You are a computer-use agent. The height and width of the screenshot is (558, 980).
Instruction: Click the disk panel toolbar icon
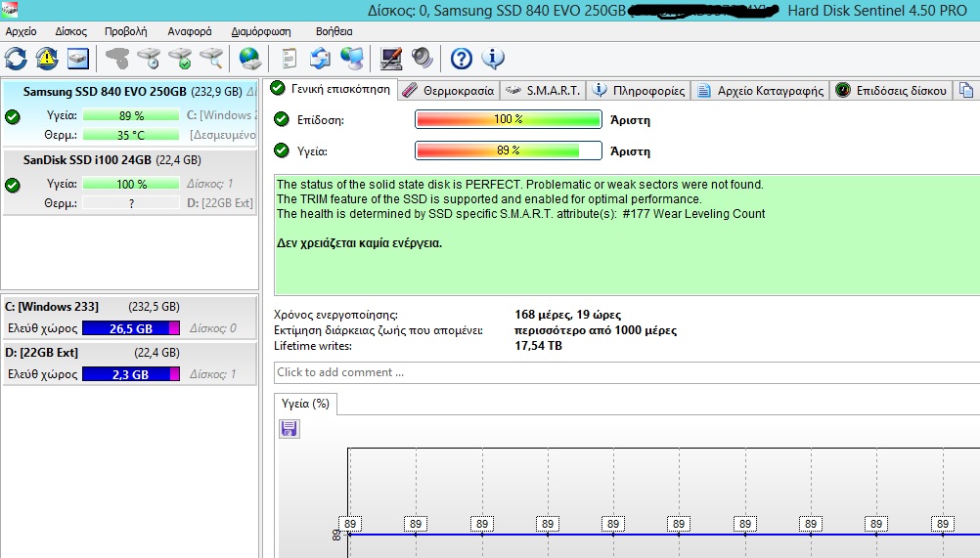(78, 59)
